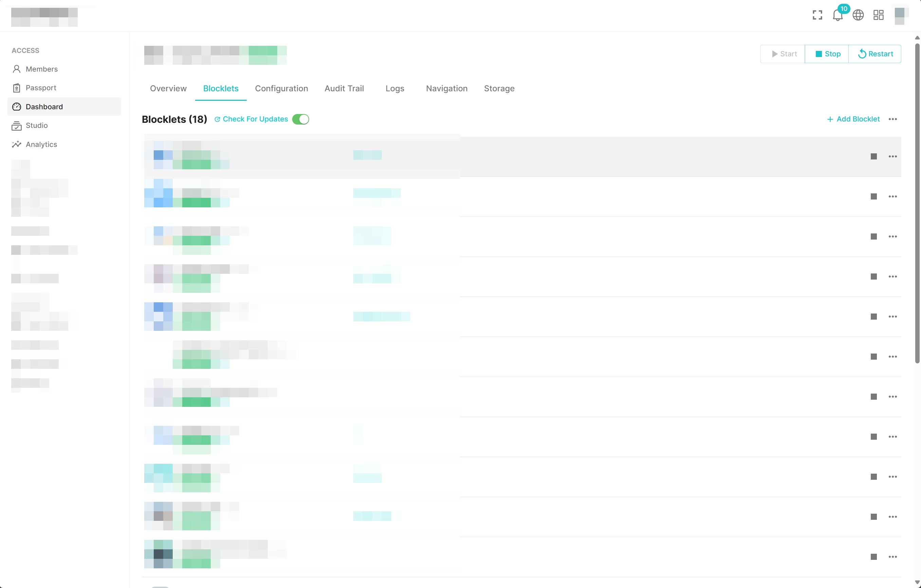The height and width of the screenshot is (588, 921).
Task: Click the Analytics icon in the sidebar
Action: (x=16, y=144)
